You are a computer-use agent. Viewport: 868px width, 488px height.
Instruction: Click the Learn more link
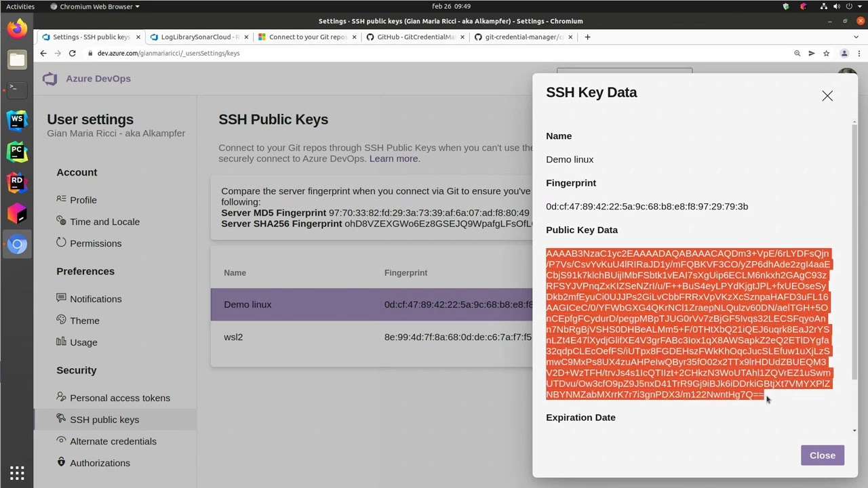pos(395,159)
